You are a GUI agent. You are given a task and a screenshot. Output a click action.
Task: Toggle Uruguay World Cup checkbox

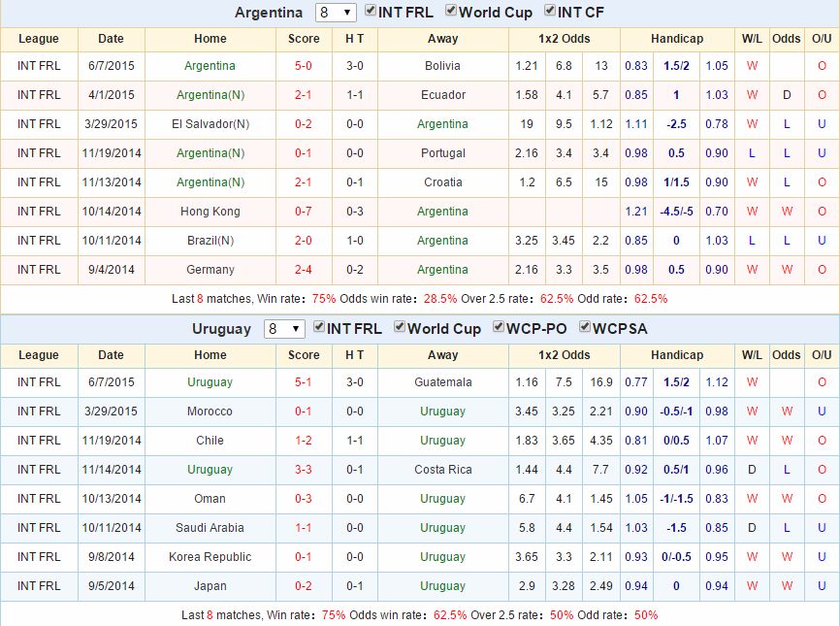click(x=400, y=327)
